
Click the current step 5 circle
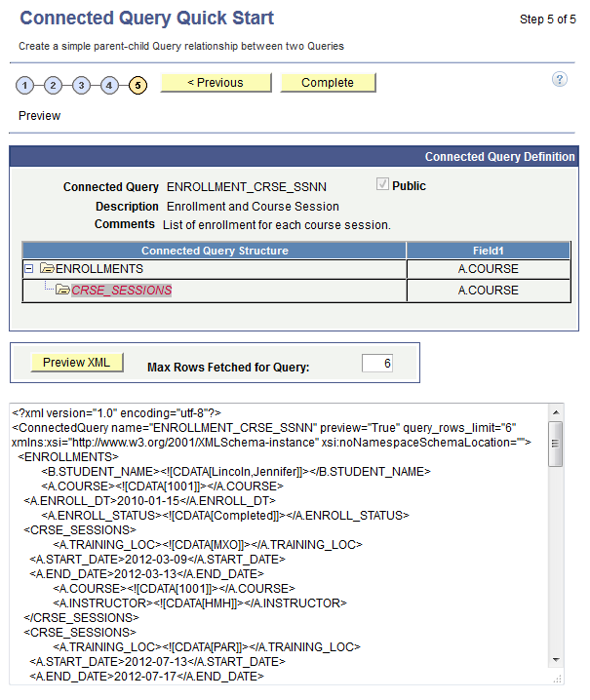[138, 85]
